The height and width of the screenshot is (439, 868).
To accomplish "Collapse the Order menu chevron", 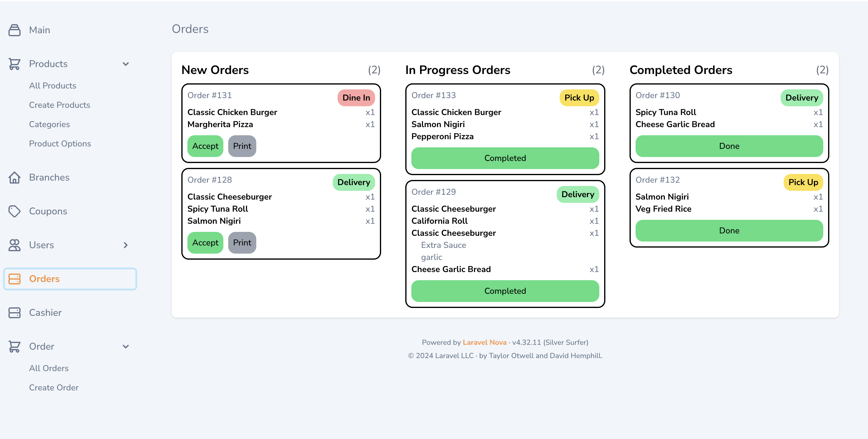I will click(126, 346).
